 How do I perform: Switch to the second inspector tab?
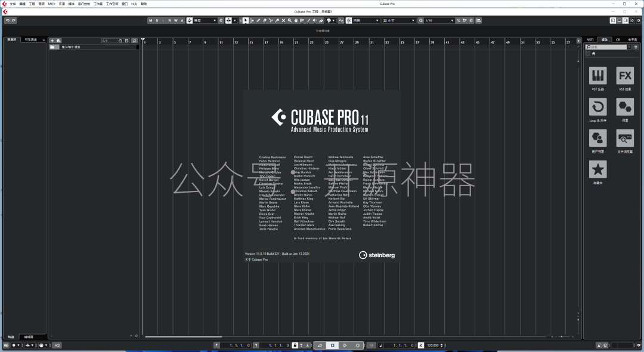[x=31, y=39]
